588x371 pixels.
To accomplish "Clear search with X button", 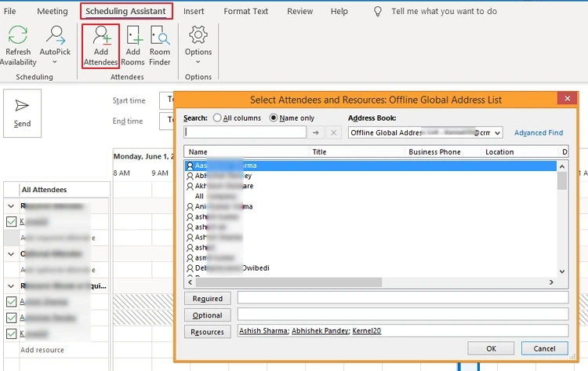I will [333, 133].
